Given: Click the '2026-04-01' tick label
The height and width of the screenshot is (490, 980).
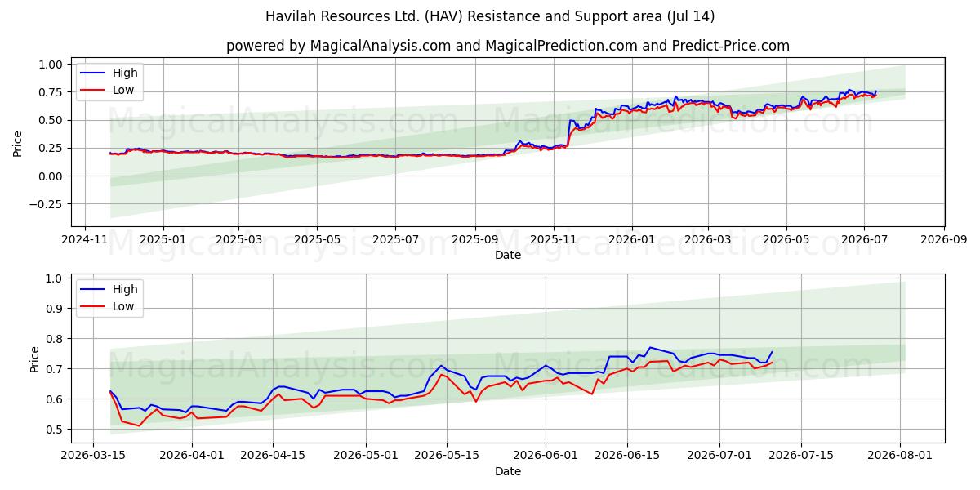Looking at the screenshot, I should [192, 456].
